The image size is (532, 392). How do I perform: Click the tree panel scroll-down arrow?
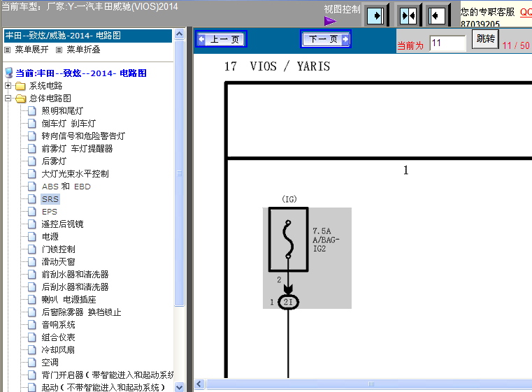pyautogui.click(x=180, y=387)
